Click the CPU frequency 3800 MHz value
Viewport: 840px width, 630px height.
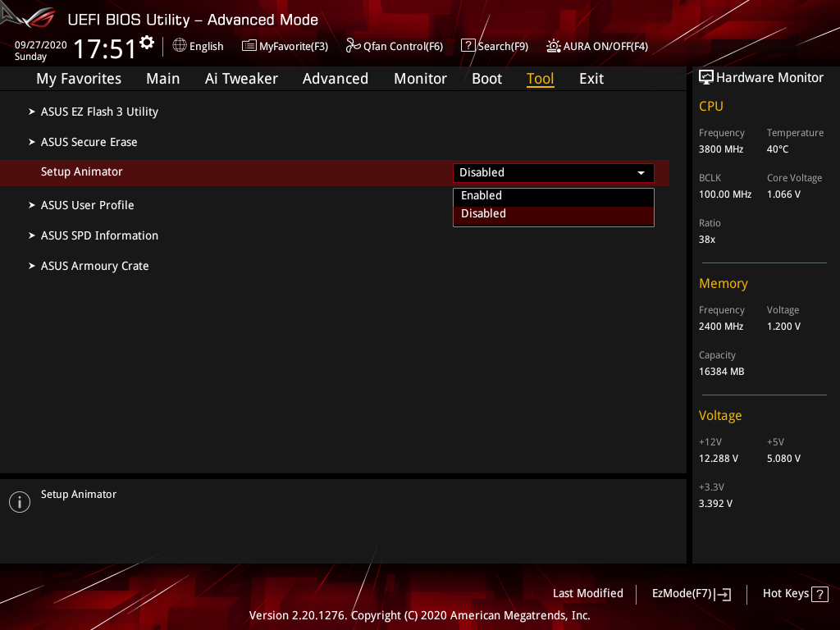(x=720, y=149)
